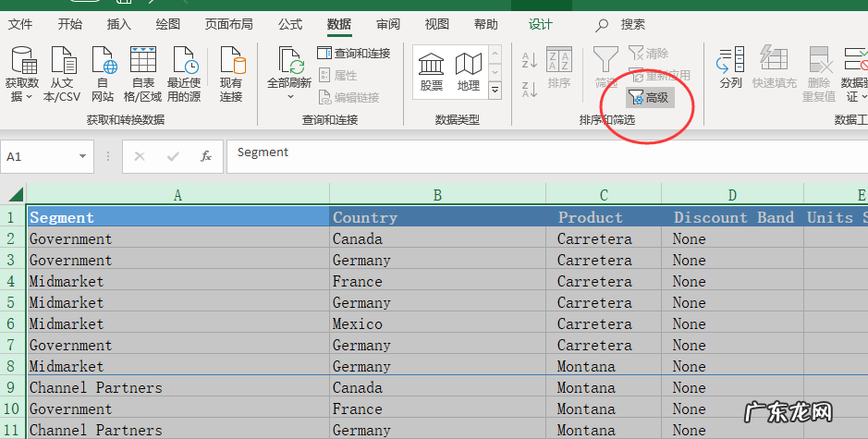
Task: Select column B header
Action: coord(437,194)
